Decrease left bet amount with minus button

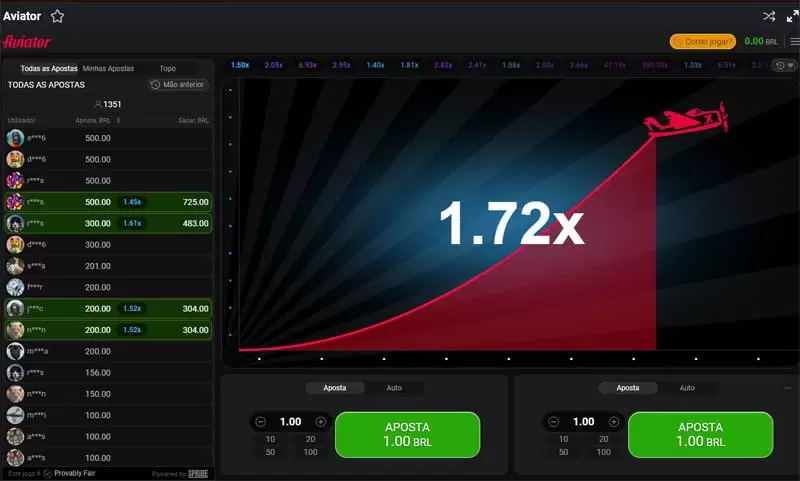click(x=261, y=422)
